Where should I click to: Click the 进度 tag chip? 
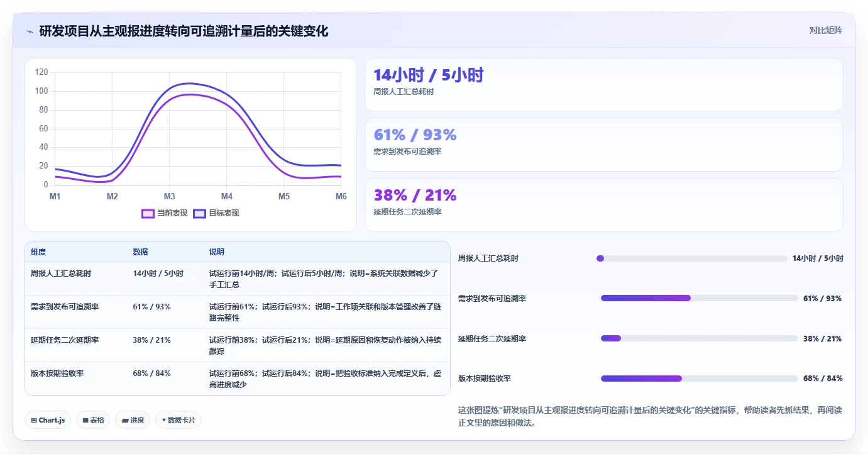click(x=133, y=420)
